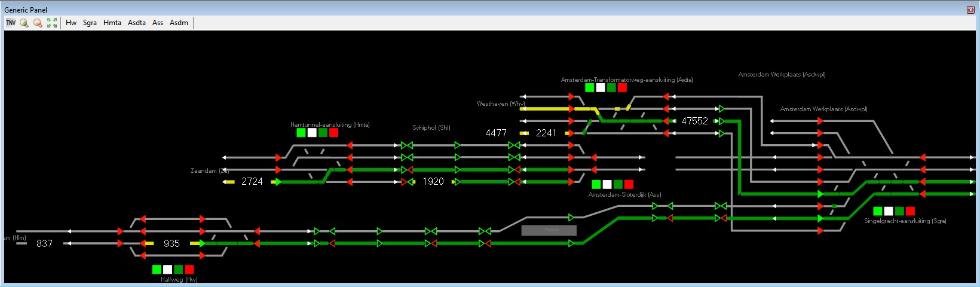The image size is (980, 287).
Task: Click the white square above Sgra label
Action: coord(889,211)
